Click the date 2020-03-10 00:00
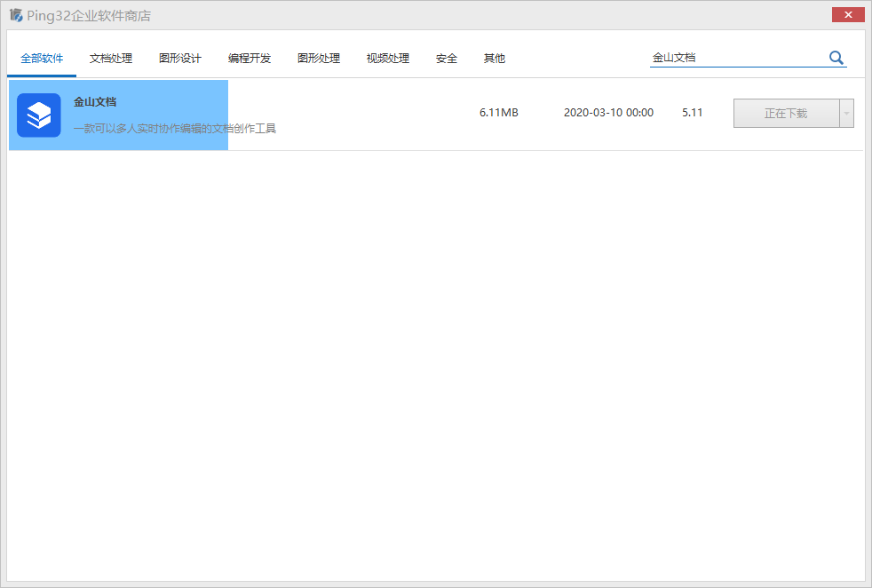The height and width of the screenshot is (588, 872). [x=608, y=113]
